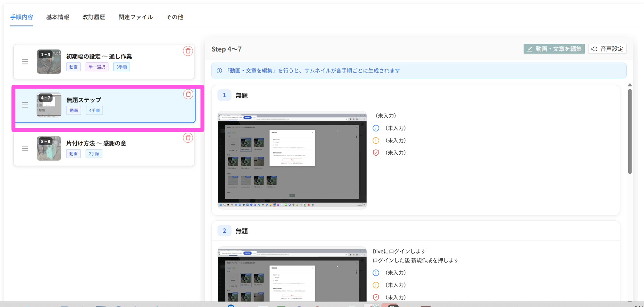644x307 pixels.
Task: Open the 関連ファイル tab
Action: (136, 17)
